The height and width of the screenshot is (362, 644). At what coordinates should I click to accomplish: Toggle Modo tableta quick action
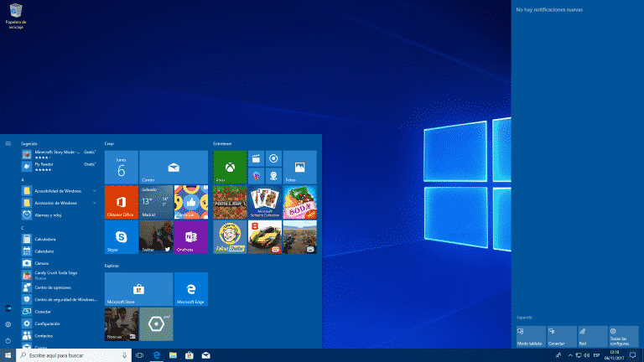click(531, 337)
